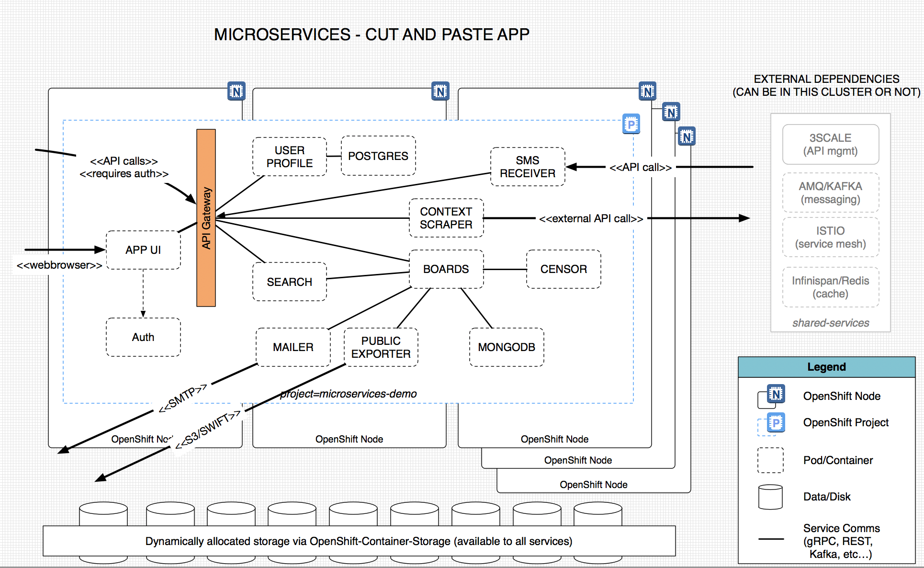The height and width of the screenshot is (568, 924).
Task: Select the orange API Gateway bar
Action: (x=206, y=218)
